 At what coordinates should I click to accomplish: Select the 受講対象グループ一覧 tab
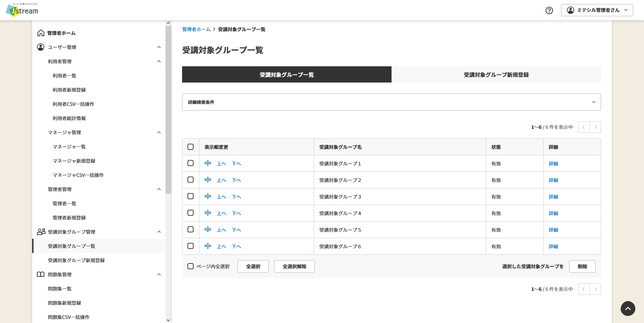pos(287,74)
